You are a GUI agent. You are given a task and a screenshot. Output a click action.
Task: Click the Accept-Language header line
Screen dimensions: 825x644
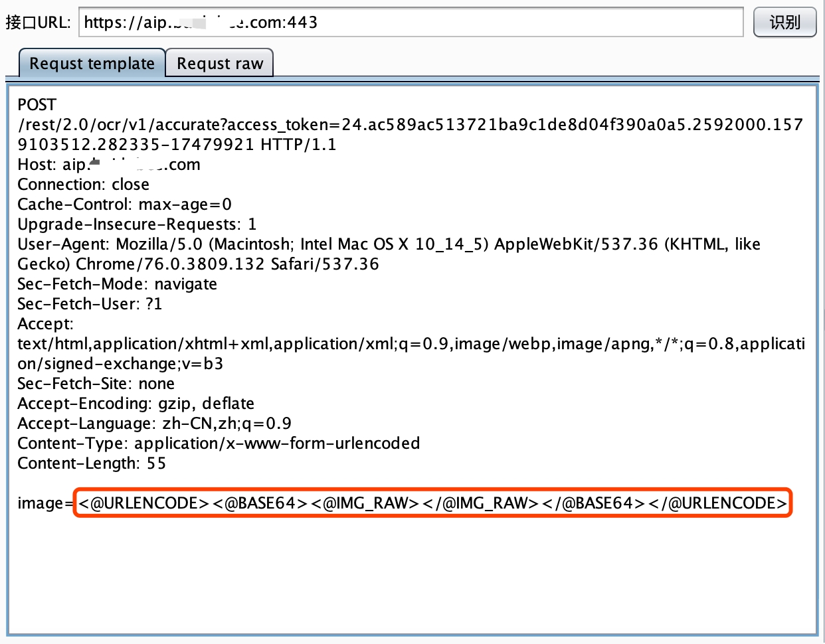[x=154, y=424]
